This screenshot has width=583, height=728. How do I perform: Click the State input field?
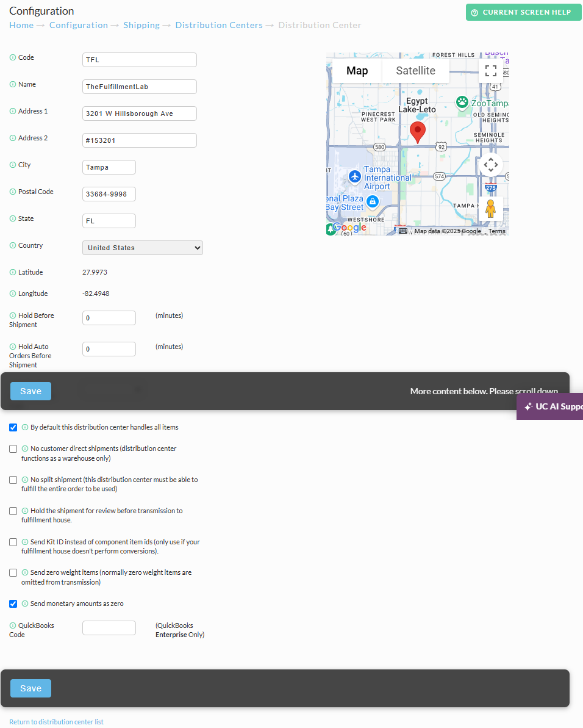tap(109, 221)
